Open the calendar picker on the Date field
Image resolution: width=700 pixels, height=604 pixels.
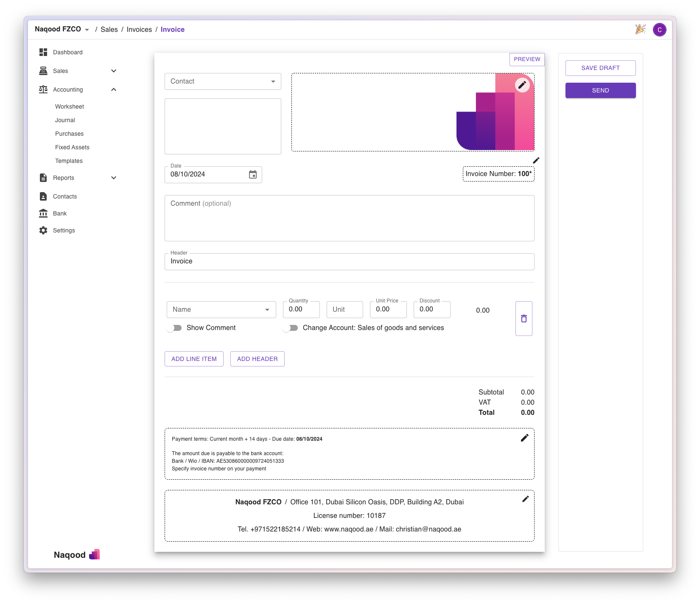(252, 175)
